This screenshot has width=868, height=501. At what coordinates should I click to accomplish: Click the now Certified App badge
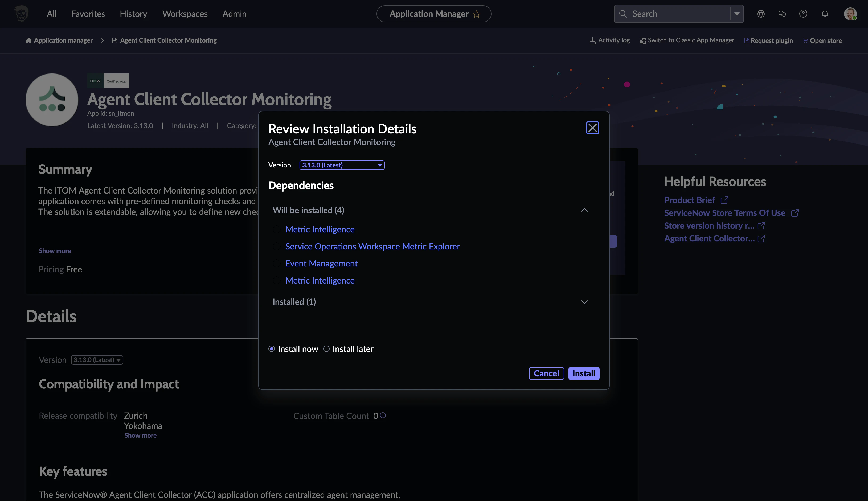[108, 81]
